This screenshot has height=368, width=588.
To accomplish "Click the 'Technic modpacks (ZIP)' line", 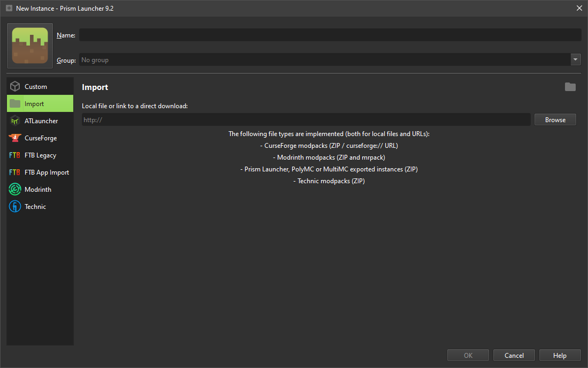I will (329, 181).
